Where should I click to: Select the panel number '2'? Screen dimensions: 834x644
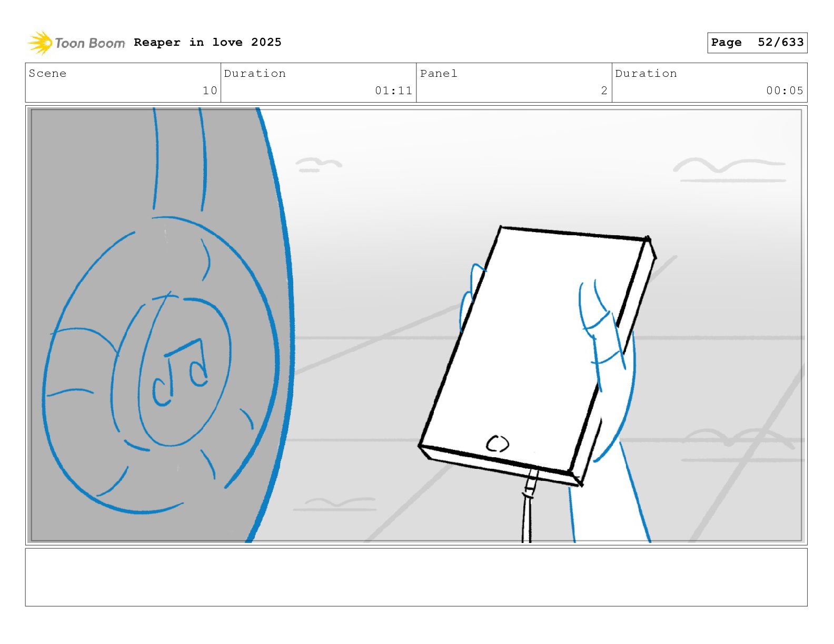click(x=604, y=90)
